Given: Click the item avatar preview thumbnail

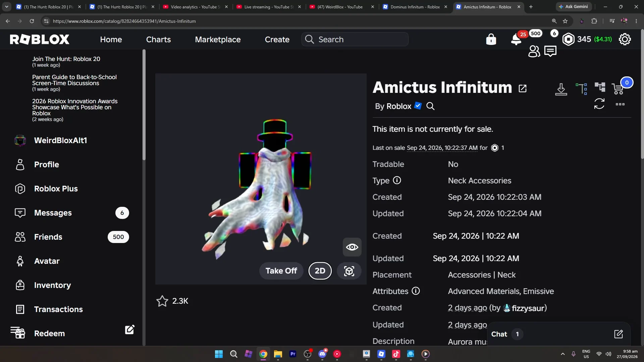Looking at the screenshot, I should [x=261, y=179].
